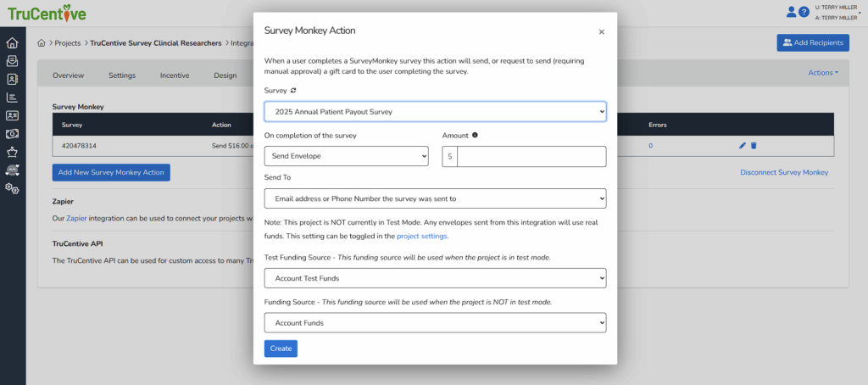Open the Survey dropdown
868x385 pixels.
tap(435, 111)
